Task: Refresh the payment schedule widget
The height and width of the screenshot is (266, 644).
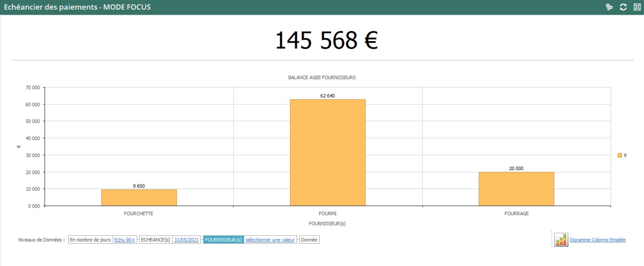Action: pyautogui.click(x=623, y=7)
